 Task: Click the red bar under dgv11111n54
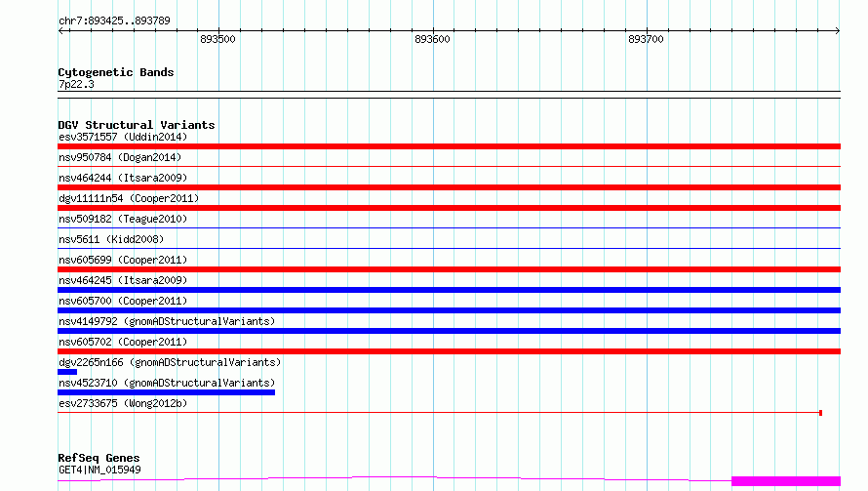449,208
